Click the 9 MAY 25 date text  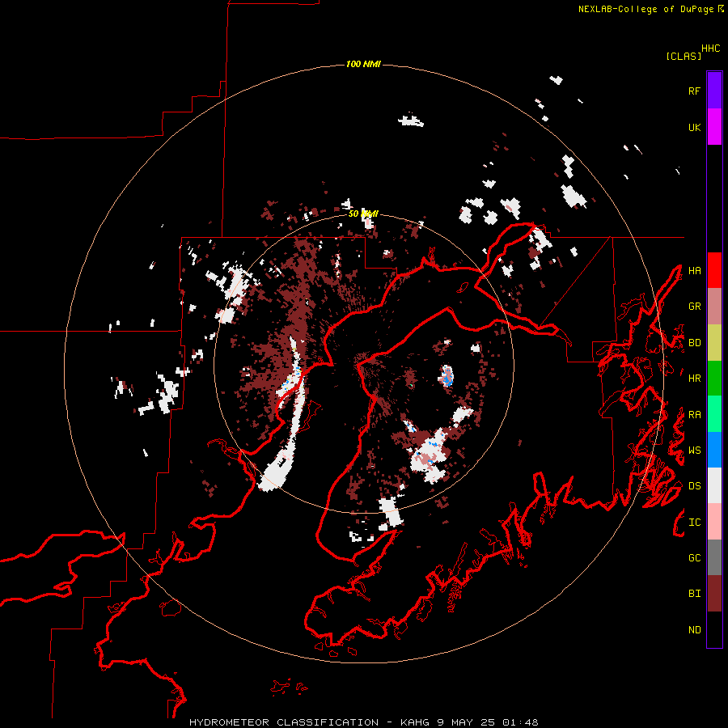pos(466,722)
